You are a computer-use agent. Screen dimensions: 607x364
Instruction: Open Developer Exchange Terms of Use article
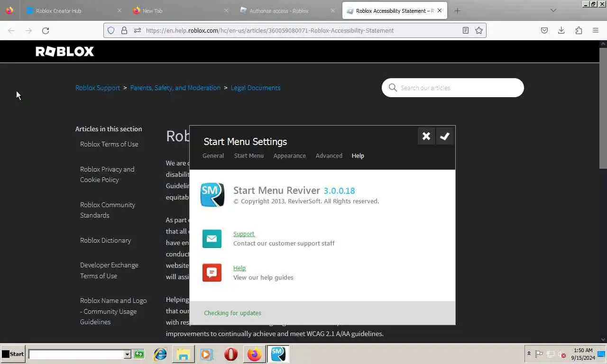tap(109, 270)
